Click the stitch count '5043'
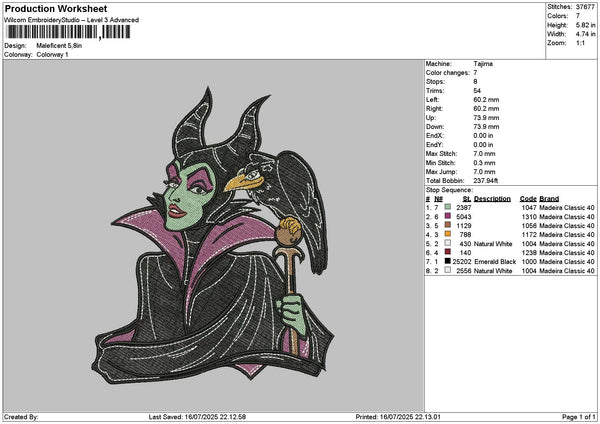Image resolution: width=600 pixels, height=424 pixels. pyautogui.click(x=464, y=217)
